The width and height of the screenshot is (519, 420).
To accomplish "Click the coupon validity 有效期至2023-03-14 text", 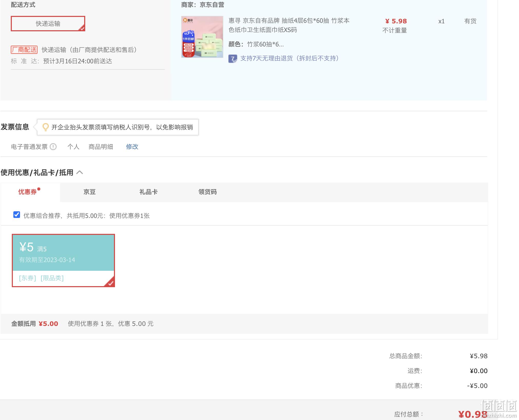I will click(47, 260).
